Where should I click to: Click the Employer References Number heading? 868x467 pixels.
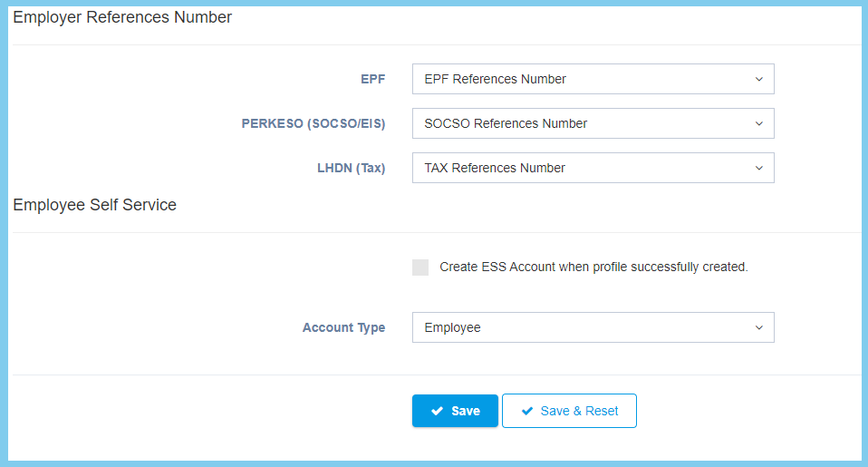click(x=122, y=17)
